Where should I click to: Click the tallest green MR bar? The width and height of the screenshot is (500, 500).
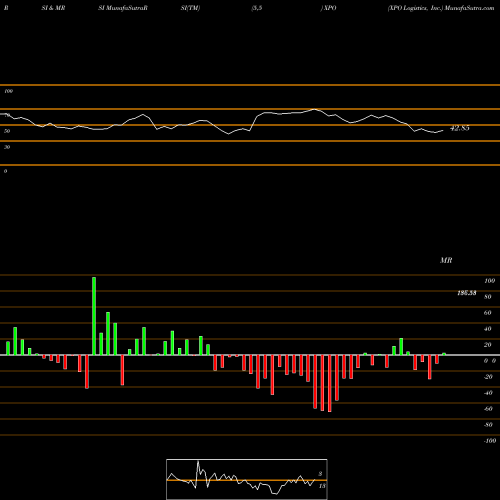click(x=94, y=316)
